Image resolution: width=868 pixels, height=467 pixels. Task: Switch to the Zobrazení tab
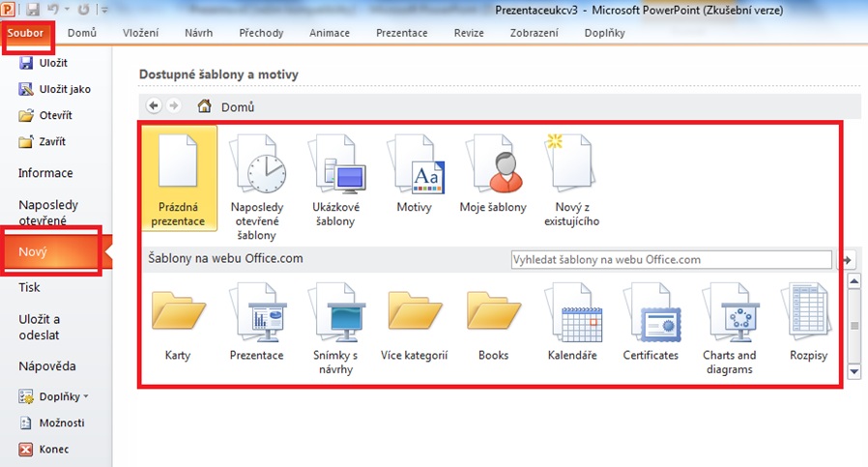click(x=535, y=33)
